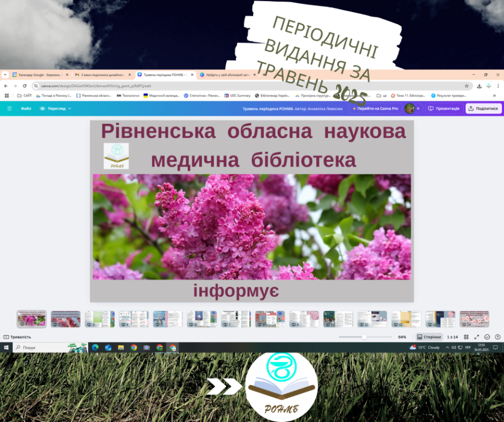The width and height of the screenshot is (504, 422).
Task: Enter fullscreen with arrows icon
Action: 477,337
